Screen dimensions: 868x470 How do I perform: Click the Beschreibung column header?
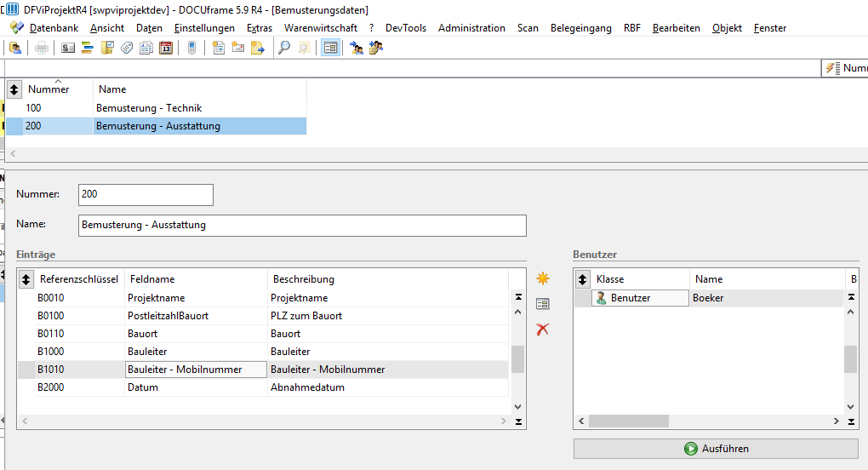pos(387,279)
